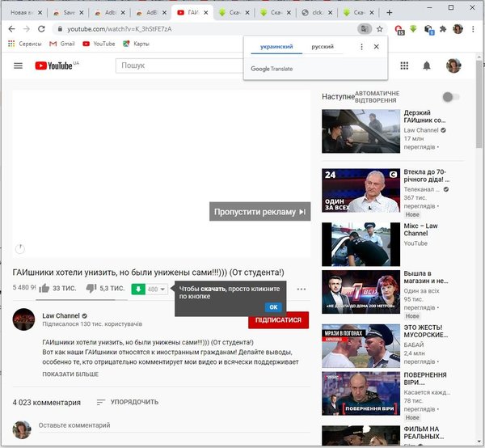Image resolution: width=485 pixels, height=448 pixels.
Task: Open the Один за всех thumbnail
Action: tap(361, 190)
